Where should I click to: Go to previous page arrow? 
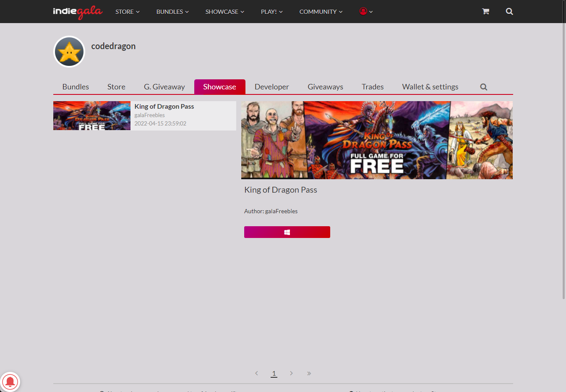[x=256, y=373]
